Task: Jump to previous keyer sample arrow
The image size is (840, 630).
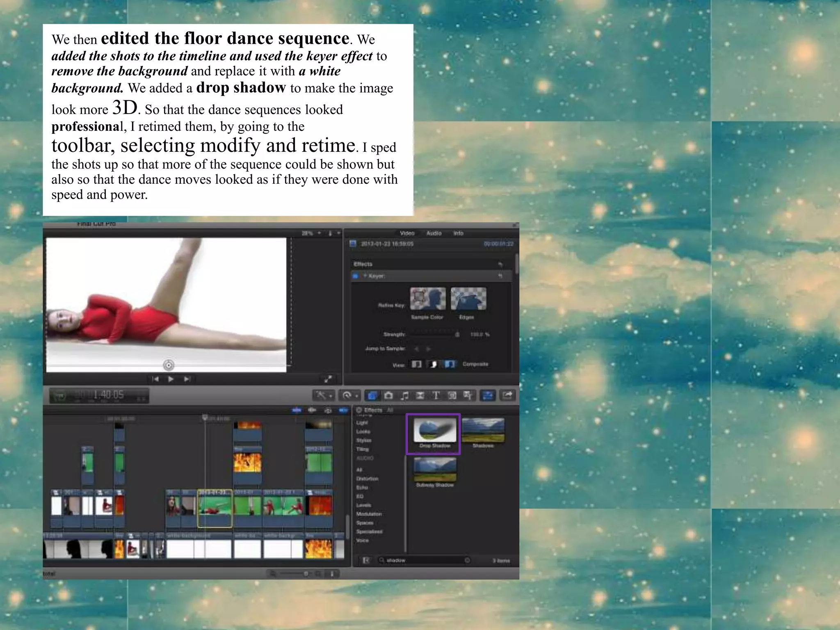Action: [x=416, y=349]
